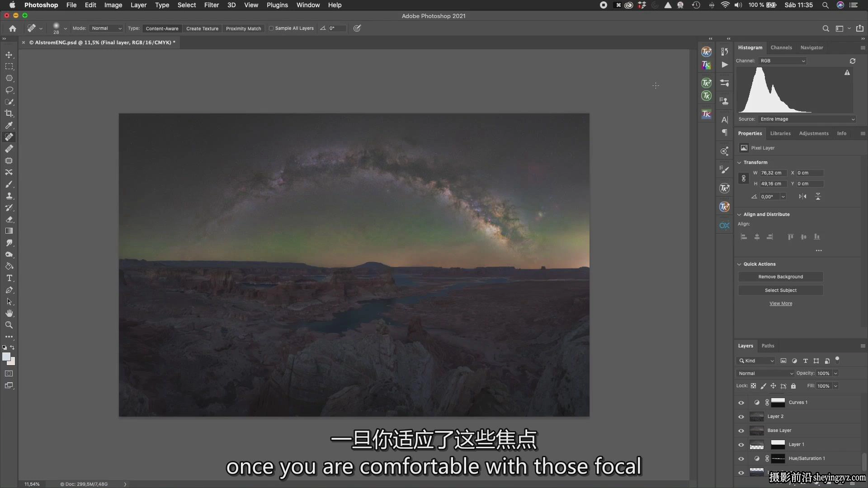Screen dimensions: 868x488
Task: Open the Source Entire Image dropdown
Action: (807, 119)
